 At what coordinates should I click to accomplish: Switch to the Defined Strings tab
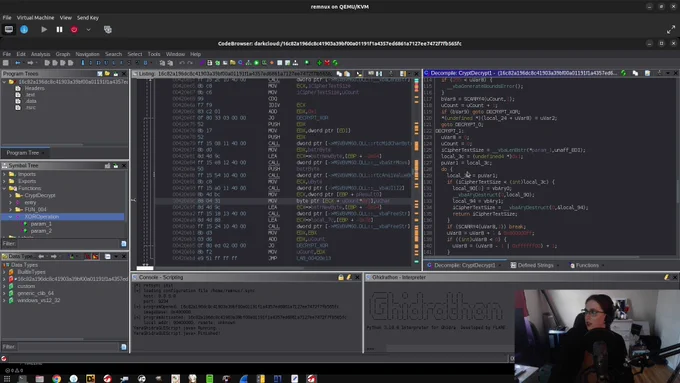click(x=534, y=265)
